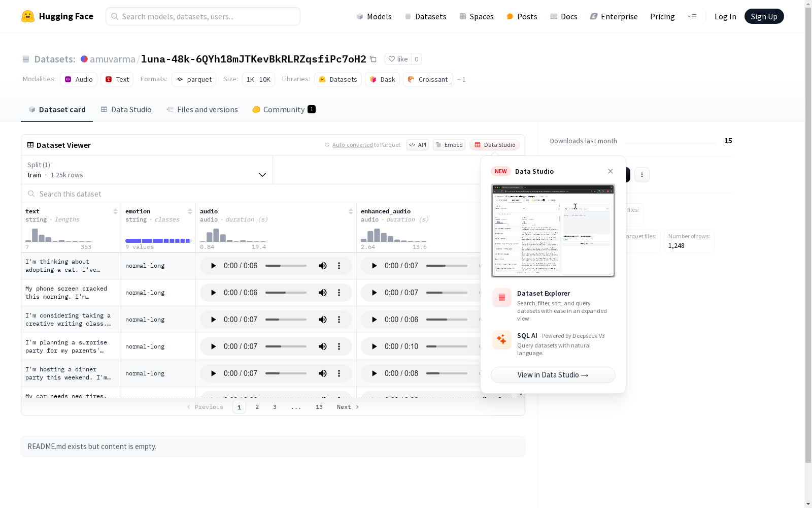Sort the audio column
The height and width of the screenshot is (508, 812).
[x=351, y=211]
